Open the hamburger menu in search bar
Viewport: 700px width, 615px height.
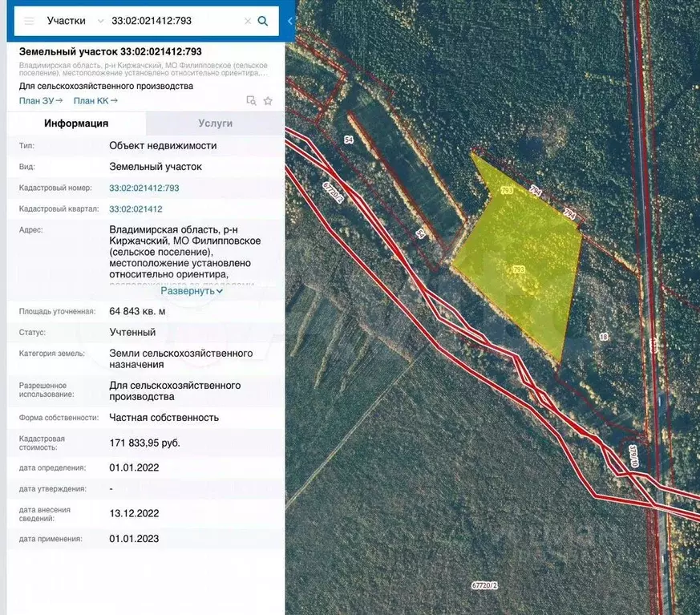click(29, 21)
